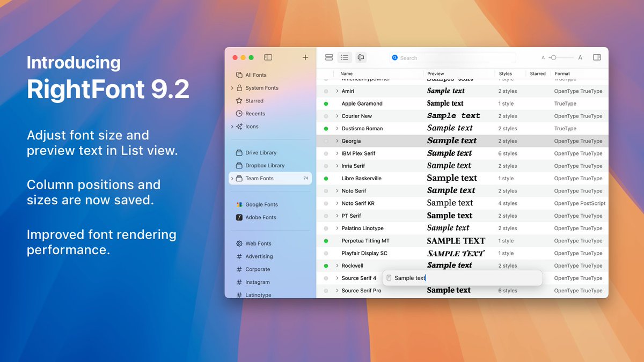The height and width of the screenshot is (362, 644).
Task: Click into the Search field
Action: [x=453, y=58]
